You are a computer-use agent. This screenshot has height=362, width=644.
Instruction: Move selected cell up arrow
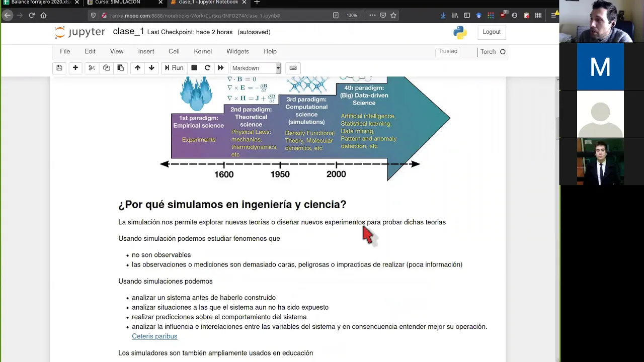(x=137, y=68)
